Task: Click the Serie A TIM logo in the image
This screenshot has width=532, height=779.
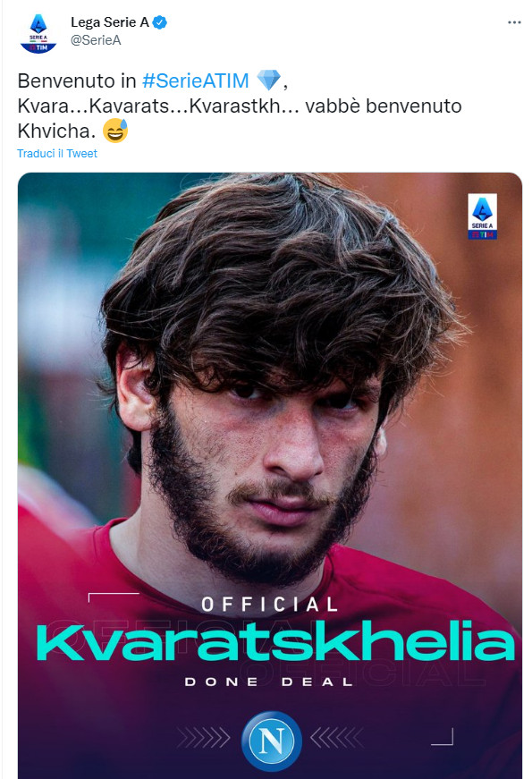Action: 482,216
